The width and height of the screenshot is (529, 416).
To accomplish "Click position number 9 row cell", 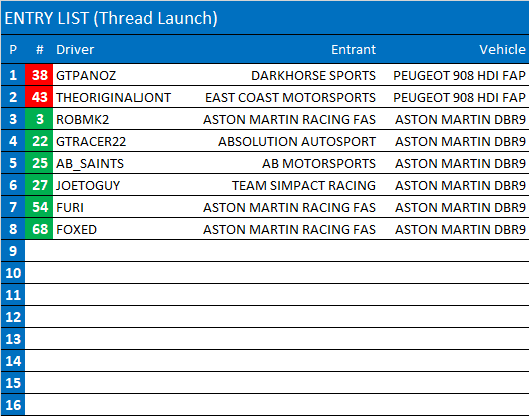I will coord(13,251).
